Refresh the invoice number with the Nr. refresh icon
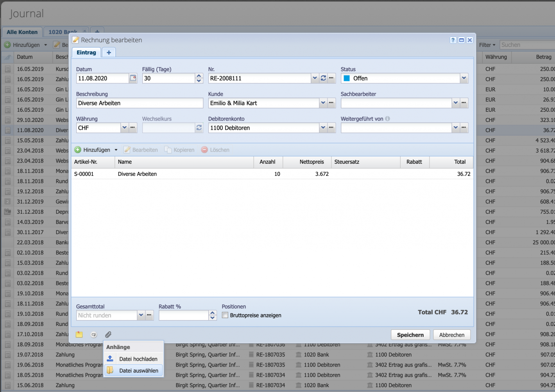The height and width of the screenshot is (392, 555). point(323,78)
